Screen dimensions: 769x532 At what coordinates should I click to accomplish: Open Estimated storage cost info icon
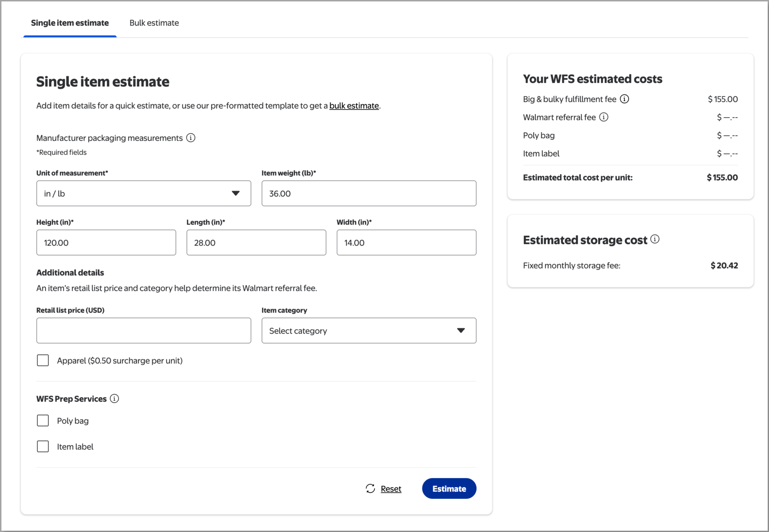click(x=655, y=239)
